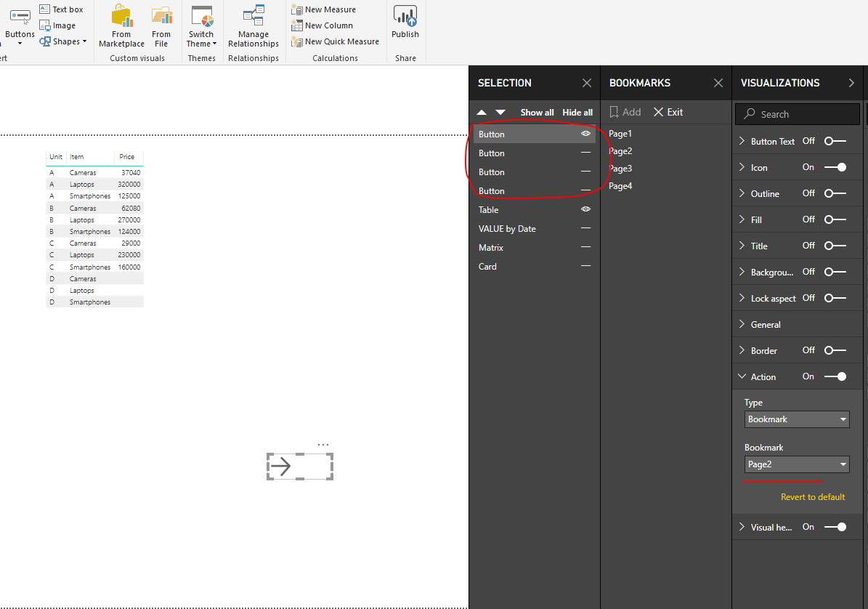Open the Switch Theme menu
This screenshot has height=609, width=868.
(x=201, y=25)
